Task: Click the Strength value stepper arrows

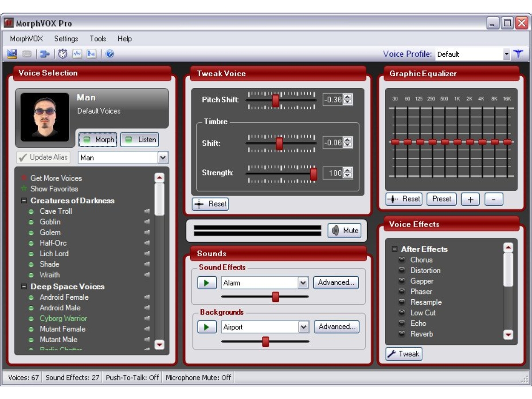Action: click(x=348, y=173)
